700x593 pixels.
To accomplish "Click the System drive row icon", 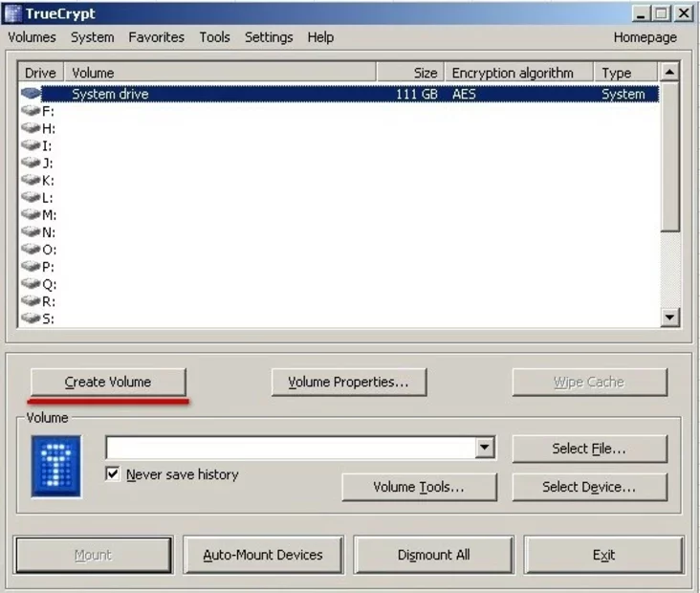I will tap(31, 94).
